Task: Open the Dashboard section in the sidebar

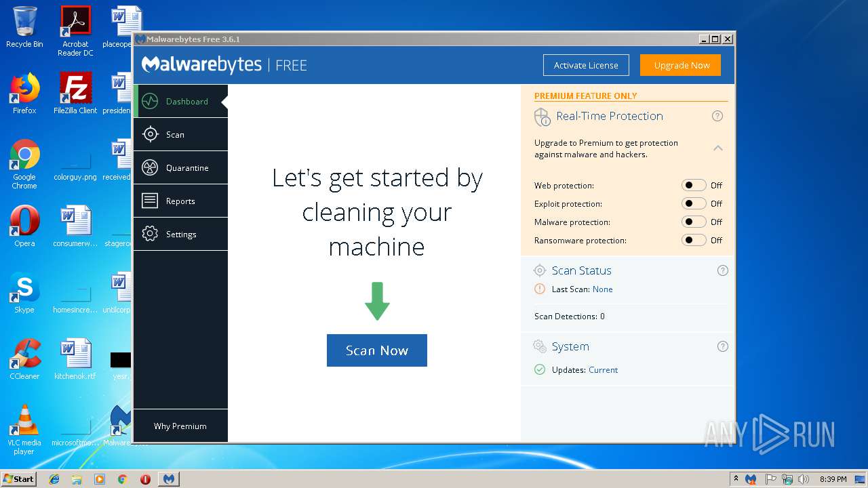Action: [x=180, y=102]
